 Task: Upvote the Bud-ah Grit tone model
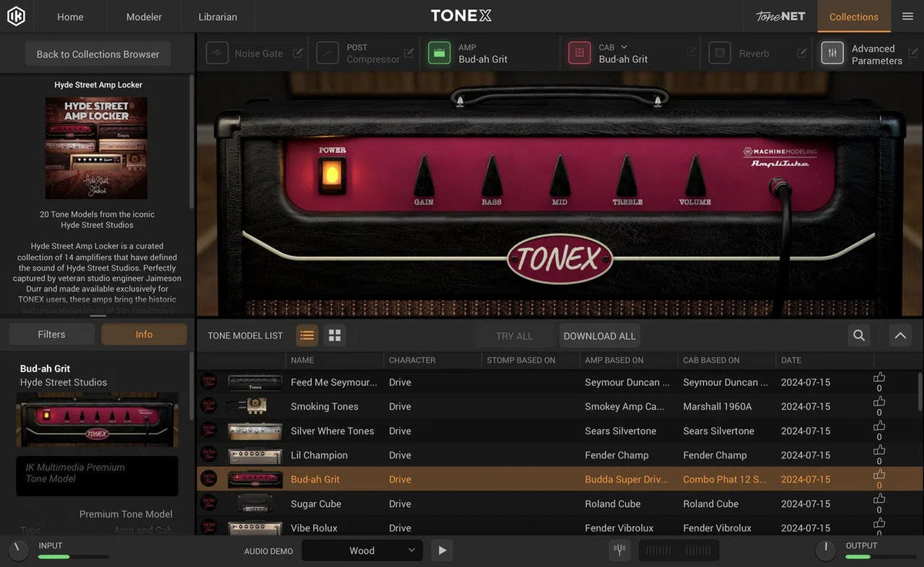tap(879, 475)
